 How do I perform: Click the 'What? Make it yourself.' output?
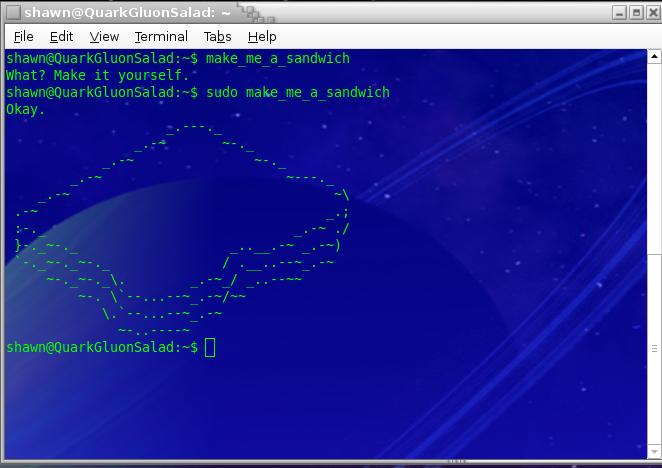(97, 75)
